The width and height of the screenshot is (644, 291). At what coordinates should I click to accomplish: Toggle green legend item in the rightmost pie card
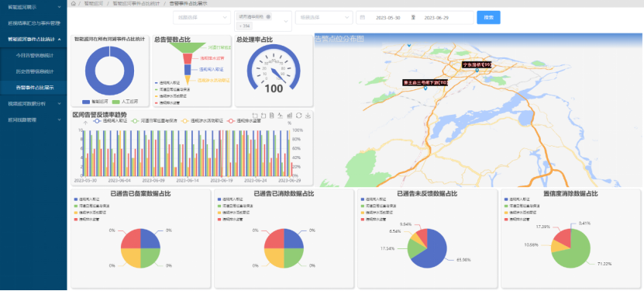coord(523,206)
